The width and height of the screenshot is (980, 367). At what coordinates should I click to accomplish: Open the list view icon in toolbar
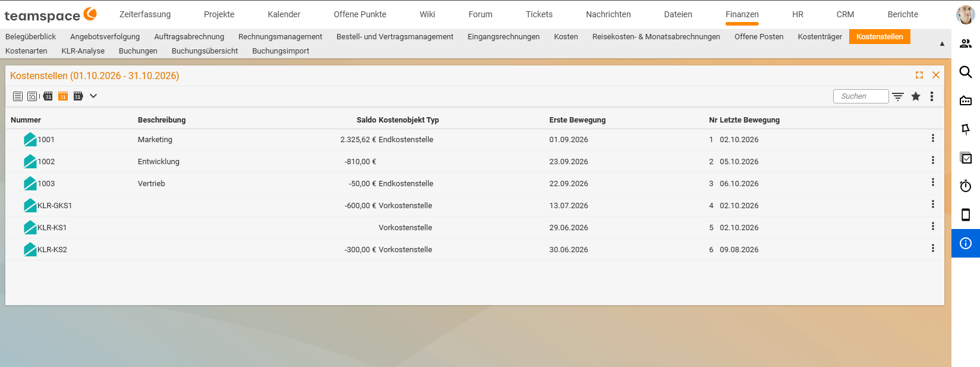(18, 96)
